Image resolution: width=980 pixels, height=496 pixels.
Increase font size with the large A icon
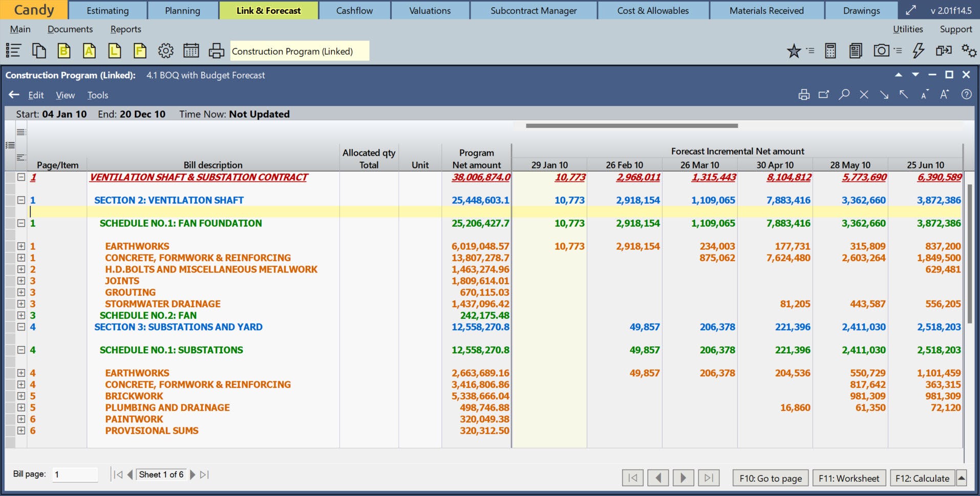[945, 94]
